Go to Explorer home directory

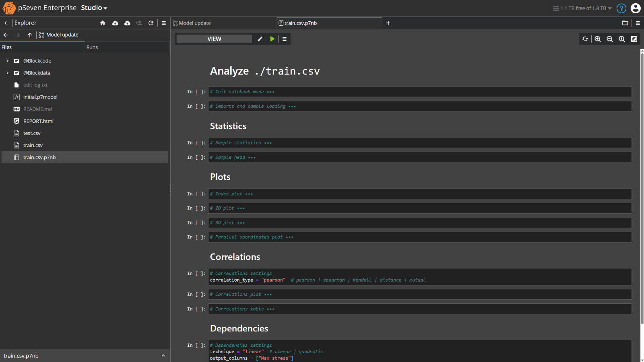[103, 23]
